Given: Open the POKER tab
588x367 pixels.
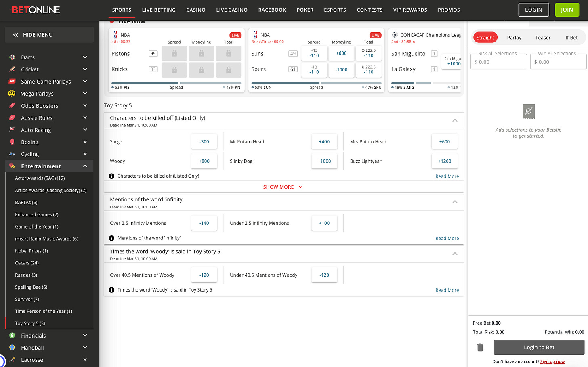Looking at the screenshot, I should 305,10.
